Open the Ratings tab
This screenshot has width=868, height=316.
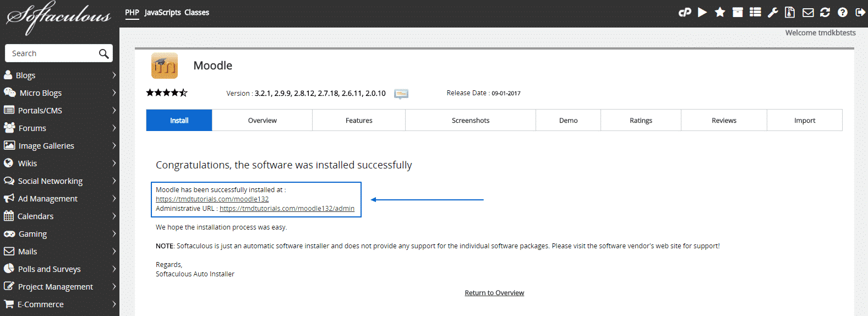(641, 120)
